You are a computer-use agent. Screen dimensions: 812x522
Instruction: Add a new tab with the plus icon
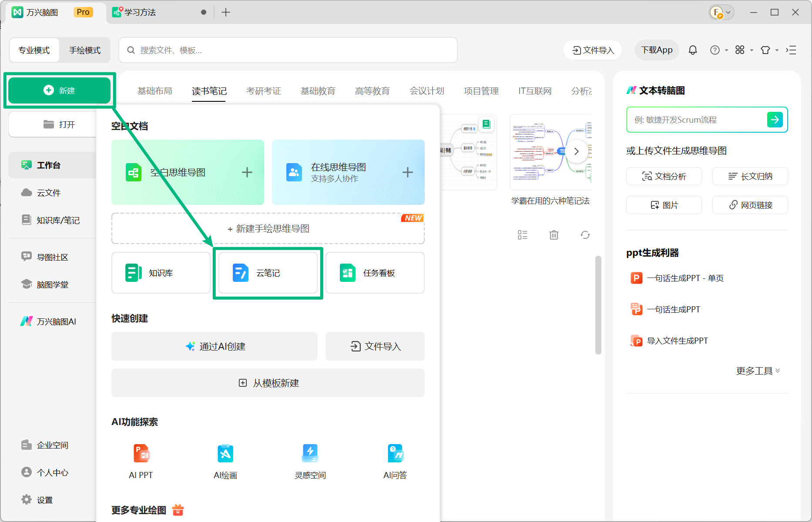pos(225,13)
